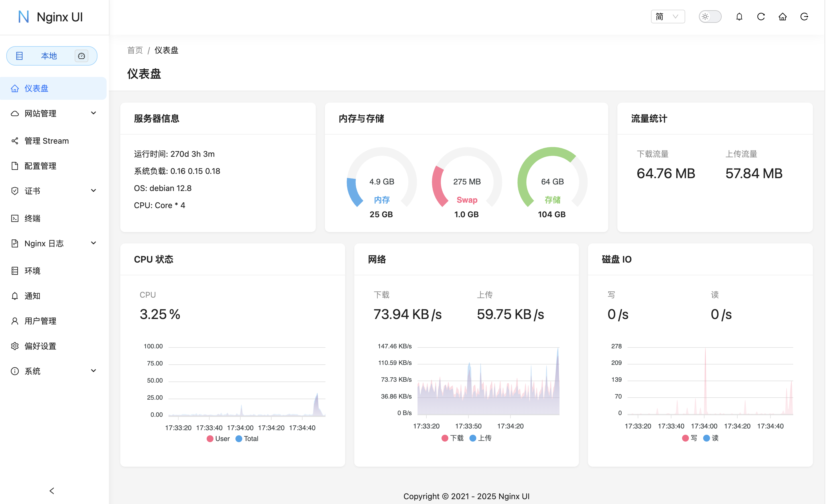The height and width of the screenshot is (504, 826).
Task: Click the 57.84 MB upload traffic value
Action: 754,174
